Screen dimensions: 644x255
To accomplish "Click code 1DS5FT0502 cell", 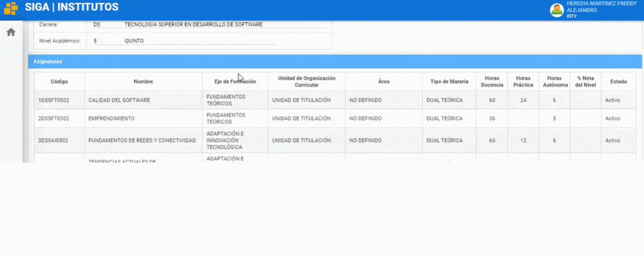I will pos(54,100).
